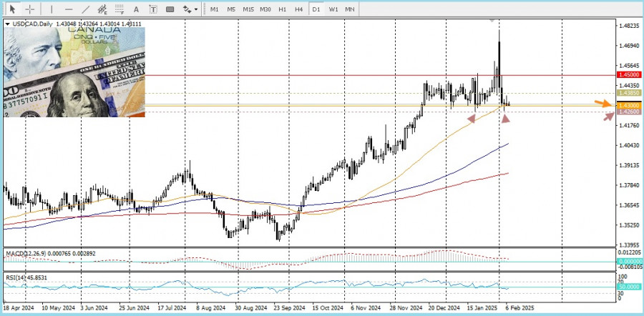
Task: Switch to the M5 timeframe
Action: 231,9
